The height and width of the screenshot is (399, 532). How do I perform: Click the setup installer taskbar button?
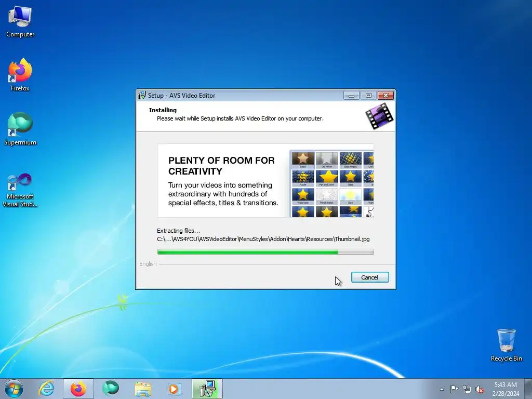coord(207,389)
